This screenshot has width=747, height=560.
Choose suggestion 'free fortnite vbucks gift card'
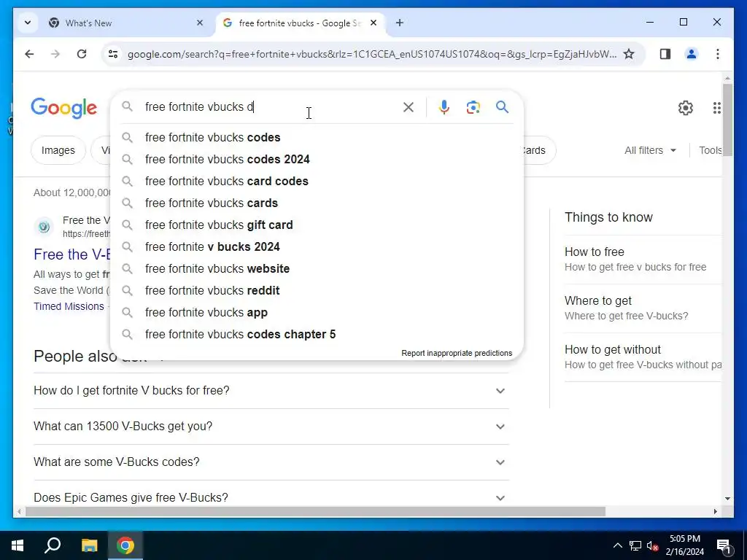tap(317, 225)
